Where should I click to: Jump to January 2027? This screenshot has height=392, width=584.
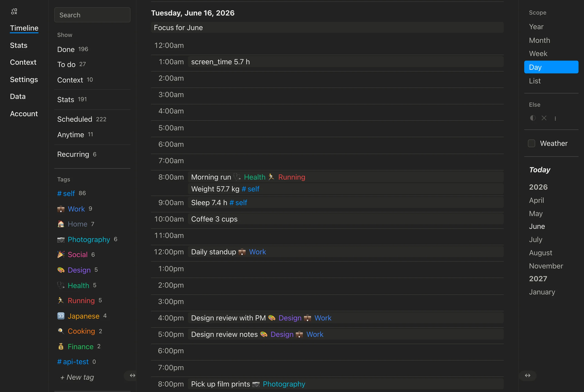(x=542, y=292)
